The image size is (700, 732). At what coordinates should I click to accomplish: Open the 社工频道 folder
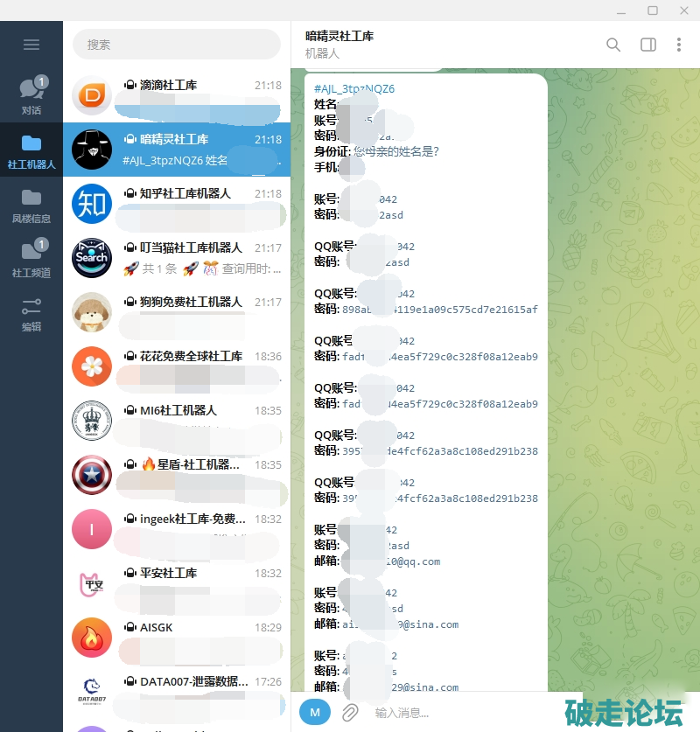31,260
